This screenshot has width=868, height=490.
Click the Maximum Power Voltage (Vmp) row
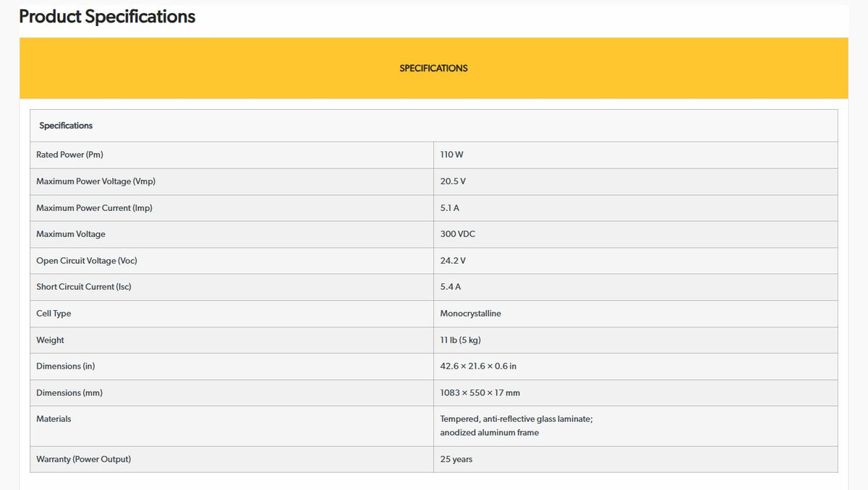(x=433, y=181)
